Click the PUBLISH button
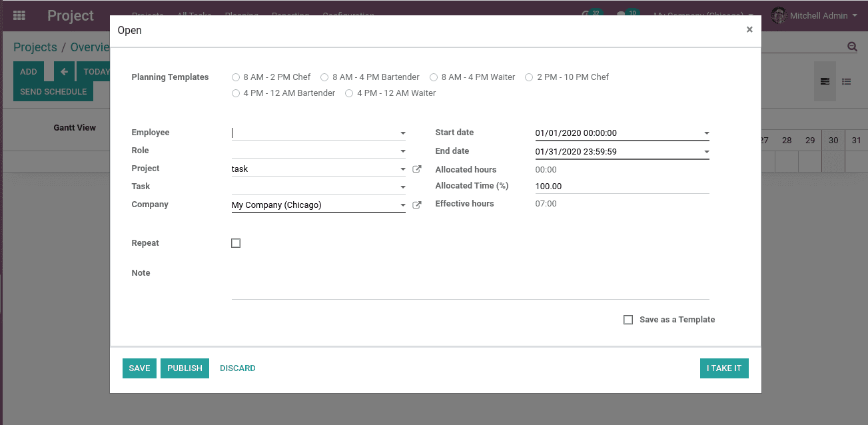868x425 pixels. tap(185, 368)
